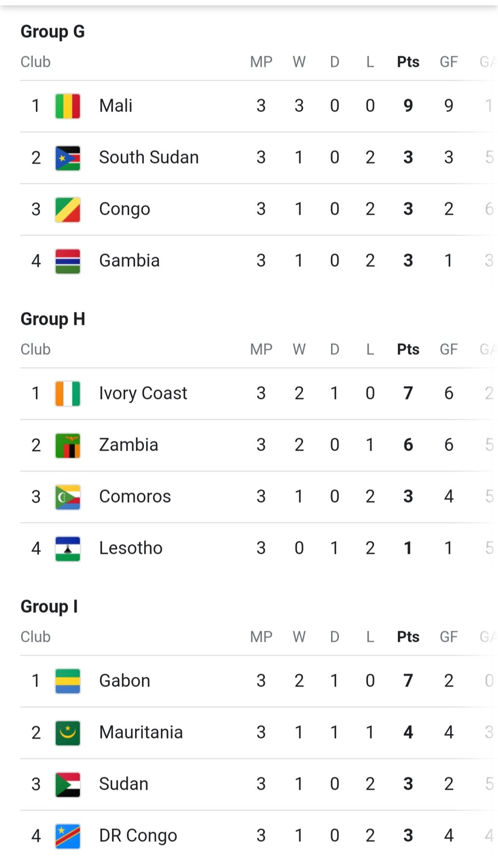Click the Lesotho flag icon
Image resolution: width=498 pixels, height=868 pixels.
coord(68,548)
